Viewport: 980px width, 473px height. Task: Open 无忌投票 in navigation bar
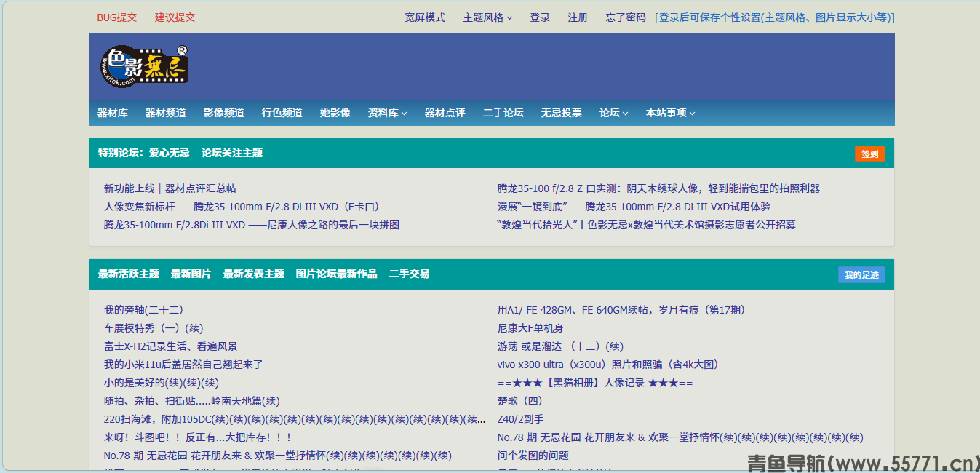click(562, 113)
